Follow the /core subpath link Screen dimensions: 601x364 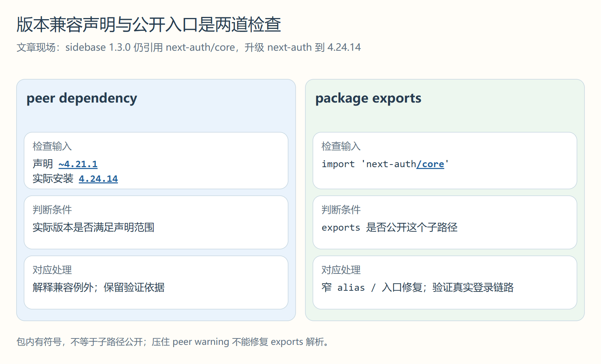pos(430,164)
